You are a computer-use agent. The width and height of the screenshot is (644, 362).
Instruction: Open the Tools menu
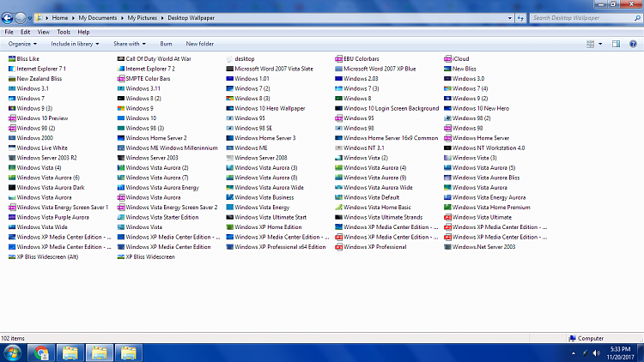[x=64, y=32]
